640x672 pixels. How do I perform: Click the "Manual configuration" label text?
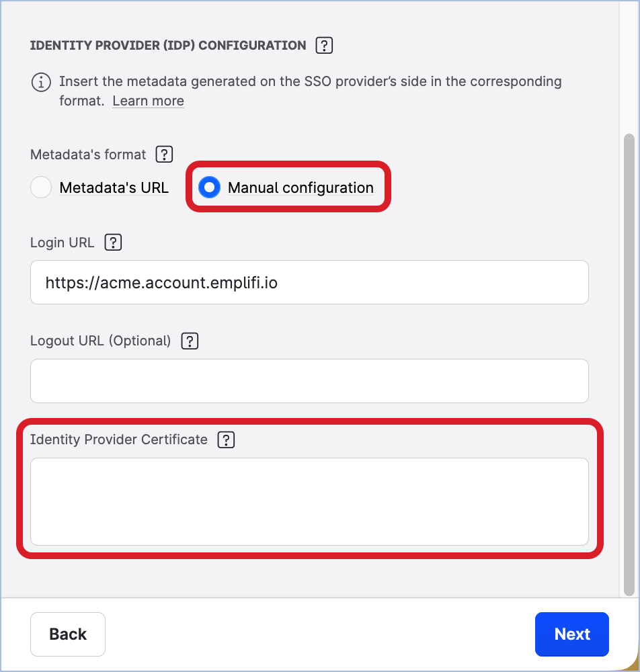[301, 187]
